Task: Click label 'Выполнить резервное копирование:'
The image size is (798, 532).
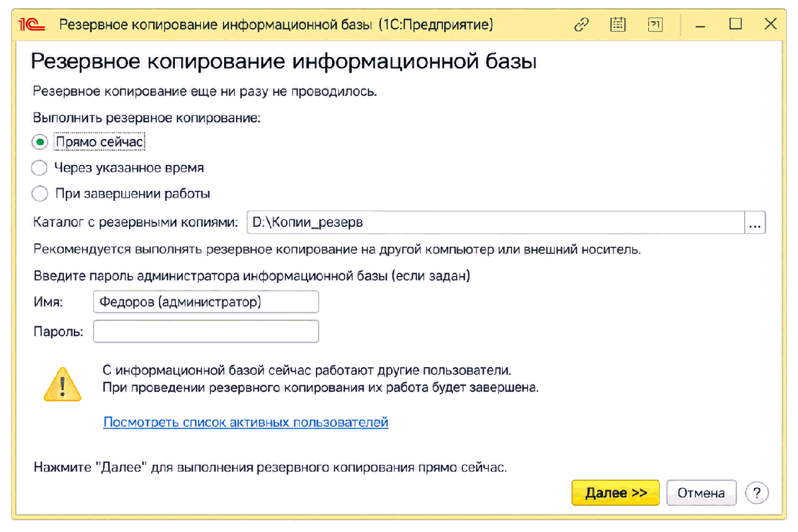Action: coord(146,117)
